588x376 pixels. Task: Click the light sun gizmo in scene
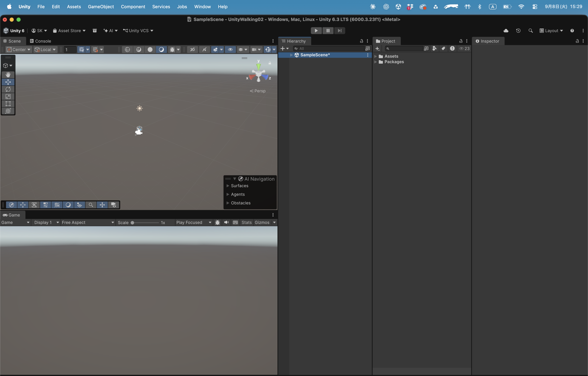pyautogui.click(x=139, y=108)
